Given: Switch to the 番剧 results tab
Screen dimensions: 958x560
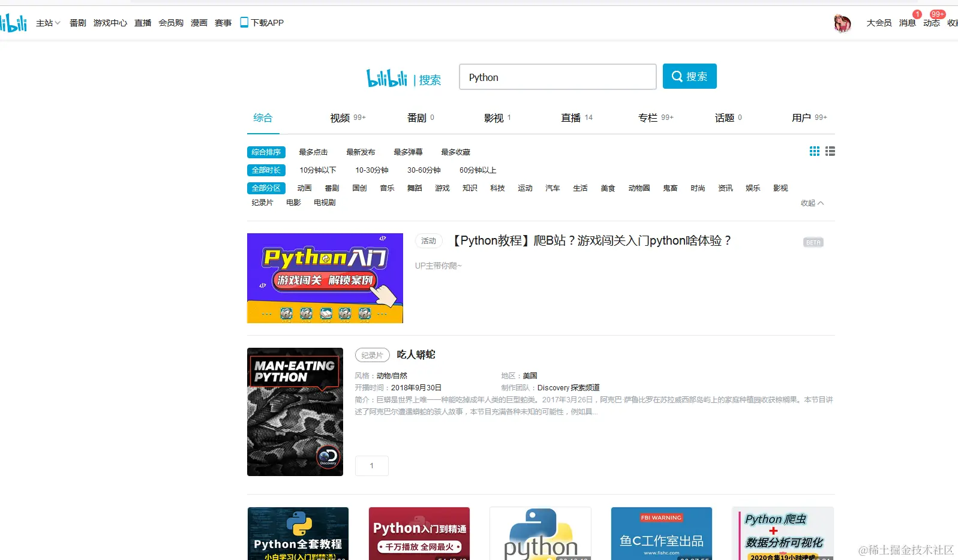Looking at the screenshot, I should tap(421, 118).
